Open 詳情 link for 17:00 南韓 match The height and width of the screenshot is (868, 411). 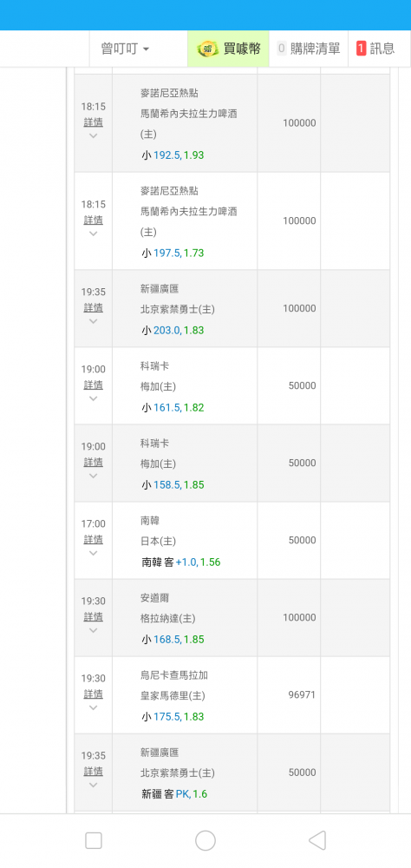(93, 539)
